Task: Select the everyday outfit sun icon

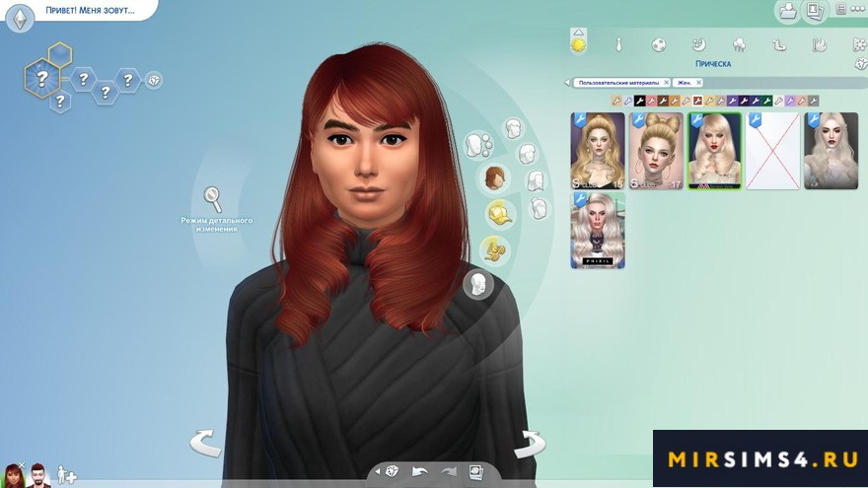Action: [578, 44]
